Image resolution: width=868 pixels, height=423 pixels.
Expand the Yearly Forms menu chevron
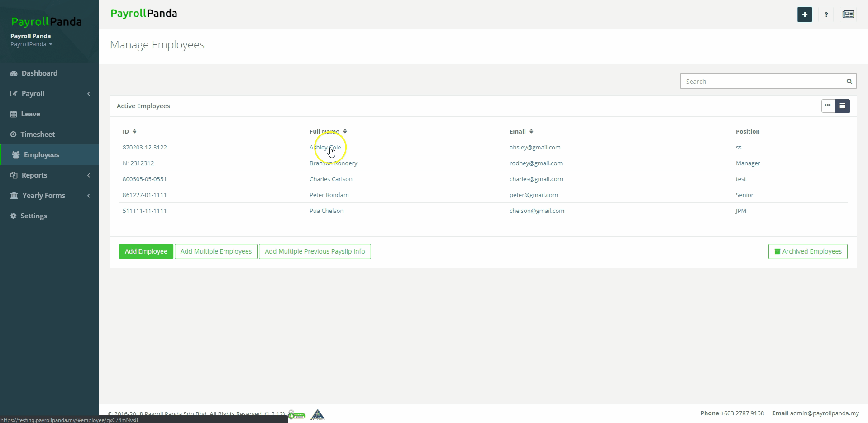pyautogui.click(x=89, y=196)
